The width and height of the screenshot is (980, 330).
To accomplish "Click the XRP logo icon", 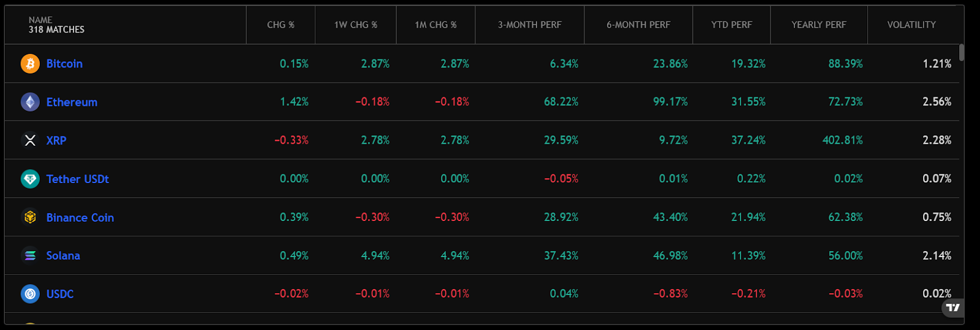I will click(x=30, y=140).
